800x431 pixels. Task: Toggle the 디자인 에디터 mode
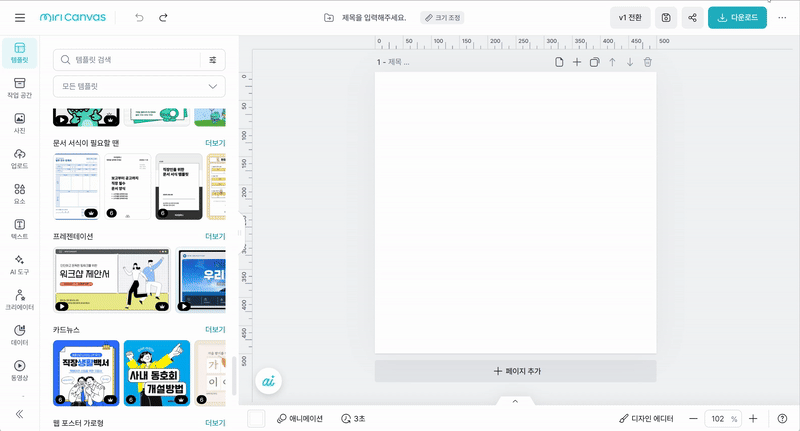pyautogui.click(x=647, y=419)
